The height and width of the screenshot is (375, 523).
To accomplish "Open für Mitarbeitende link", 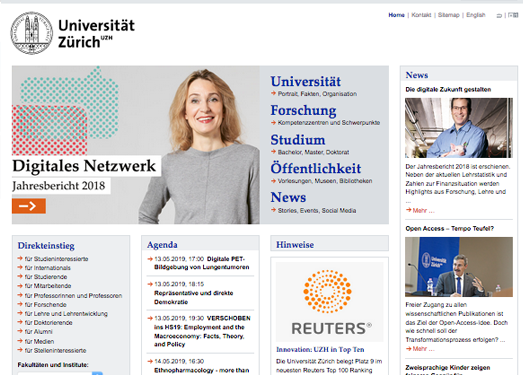I will tap(48, 286).
